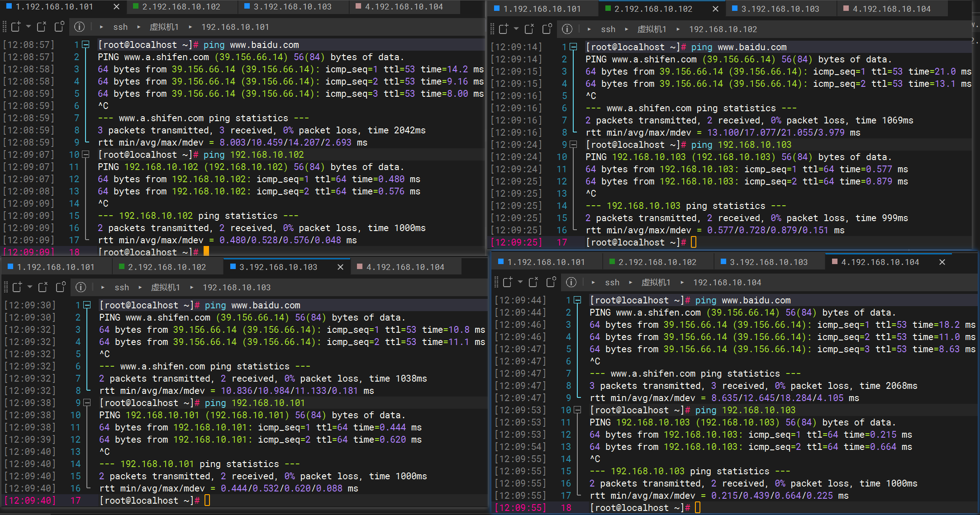
Task: Click toolbar grip handle in the 192.168.10.102 pane
Action: pos(492,29)
